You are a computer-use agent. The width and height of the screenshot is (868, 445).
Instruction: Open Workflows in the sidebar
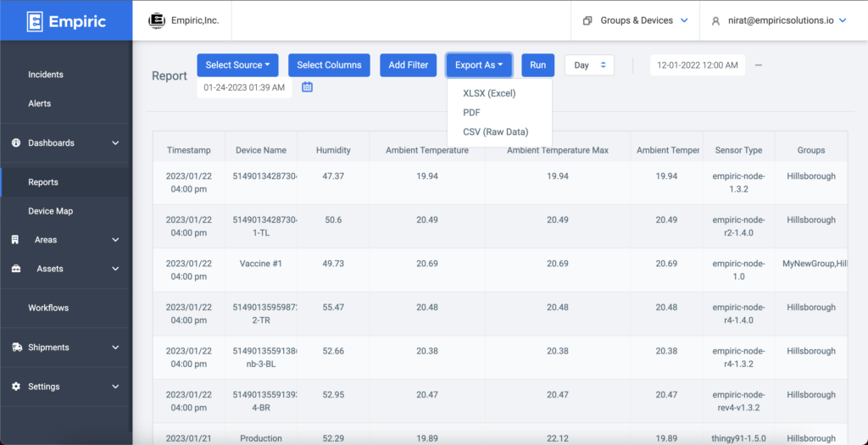click(x=47, y=308)
